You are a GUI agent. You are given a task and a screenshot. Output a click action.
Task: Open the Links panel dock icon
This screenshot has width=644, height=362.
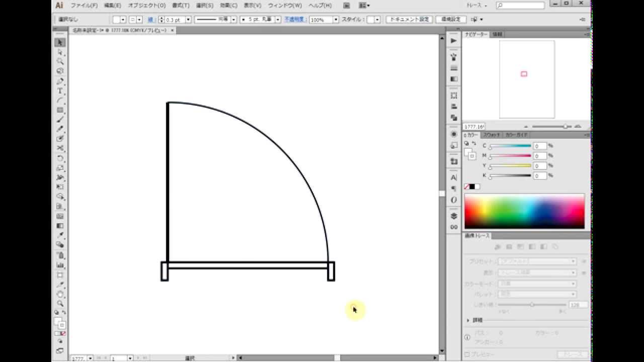(454, 227)
